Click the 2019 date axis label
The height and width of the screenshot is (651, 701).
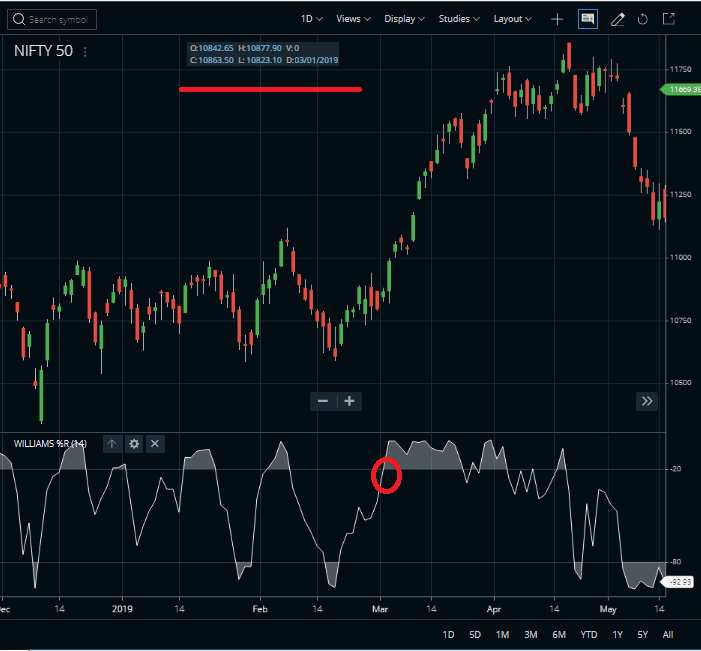pos(122,609)
